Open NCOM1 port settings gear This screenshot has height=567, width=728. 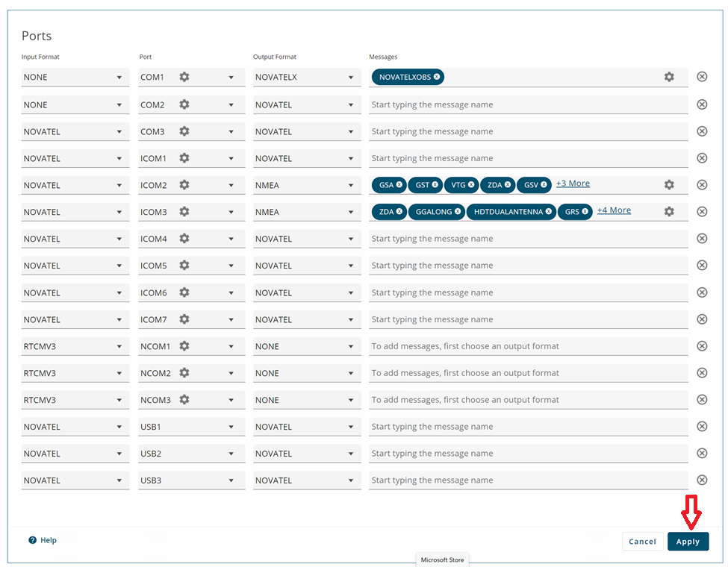tap(184, 346)
